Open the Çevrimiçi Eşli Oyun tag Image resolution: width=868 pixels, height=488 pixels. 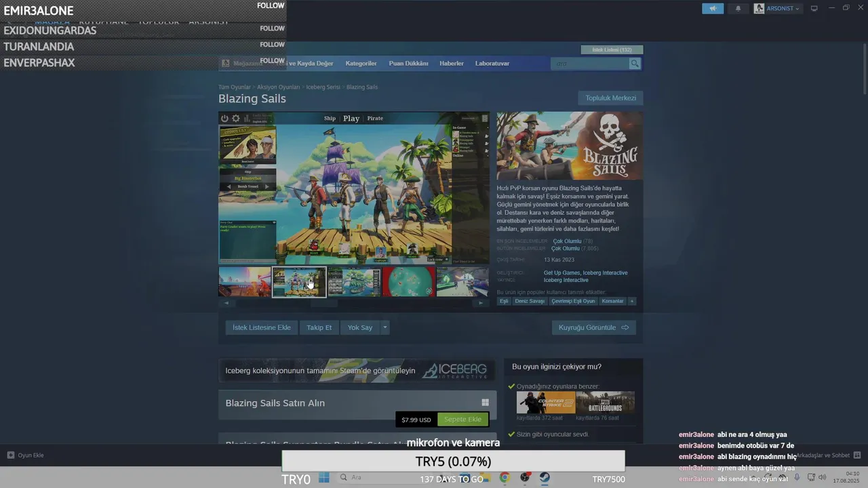click(573, 301)
